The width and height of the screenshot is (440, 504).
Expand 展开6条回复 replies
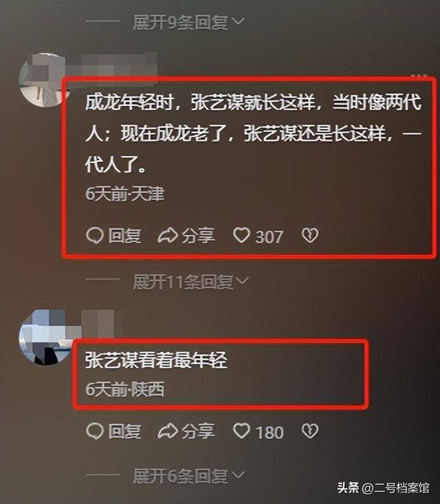point(188,476)
